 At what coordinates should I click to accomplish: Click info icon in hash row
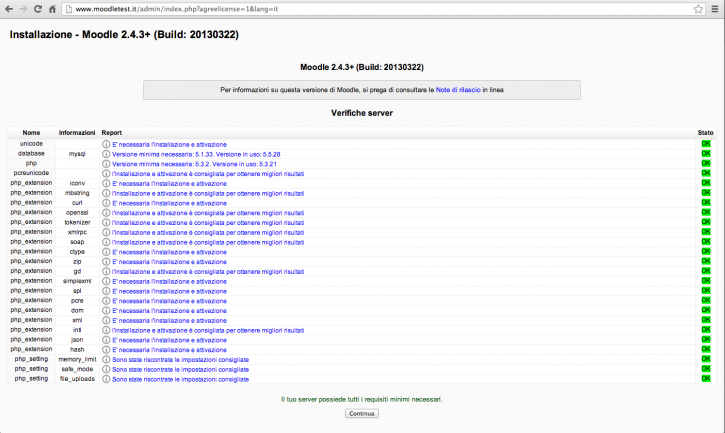click(x=106, y=350)
